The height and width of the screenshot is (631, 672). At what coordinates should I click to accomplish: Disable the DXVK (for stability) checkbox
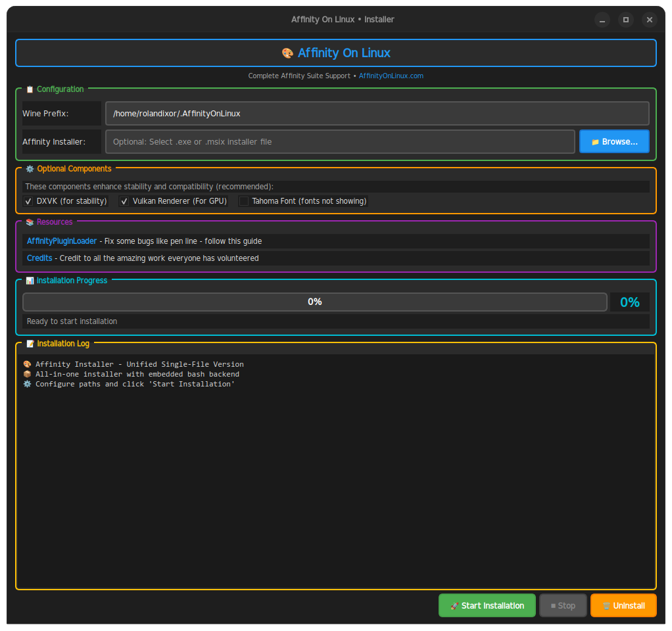pyautogui.click(x=28, y=200)
